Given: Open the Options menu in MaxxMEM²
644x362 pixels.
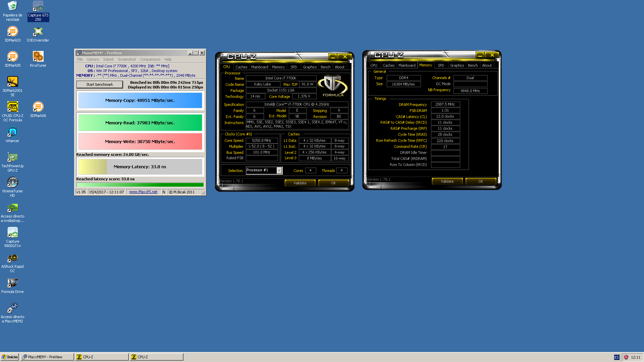Looking at the screenshot, I should click(93, 59).
